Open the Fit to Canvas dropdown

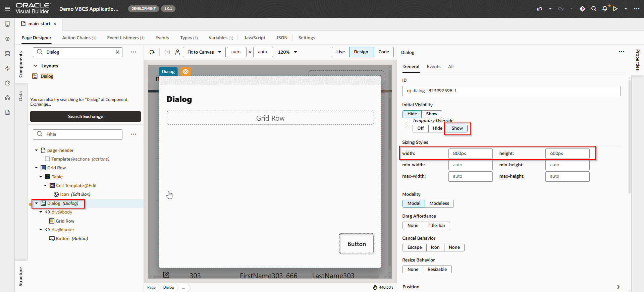click(204, 52)
